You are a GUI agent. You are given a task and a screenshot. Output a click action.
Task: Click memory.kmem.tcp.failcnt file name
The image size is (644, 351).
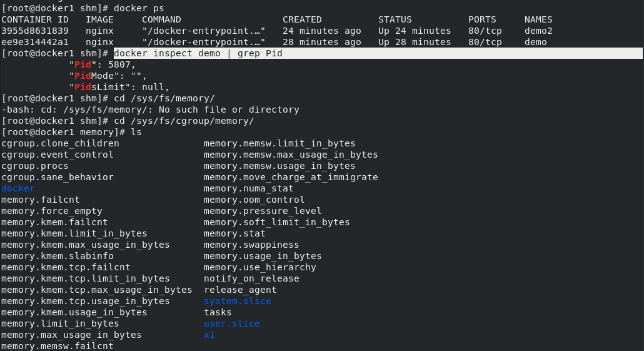pos(66,267)
